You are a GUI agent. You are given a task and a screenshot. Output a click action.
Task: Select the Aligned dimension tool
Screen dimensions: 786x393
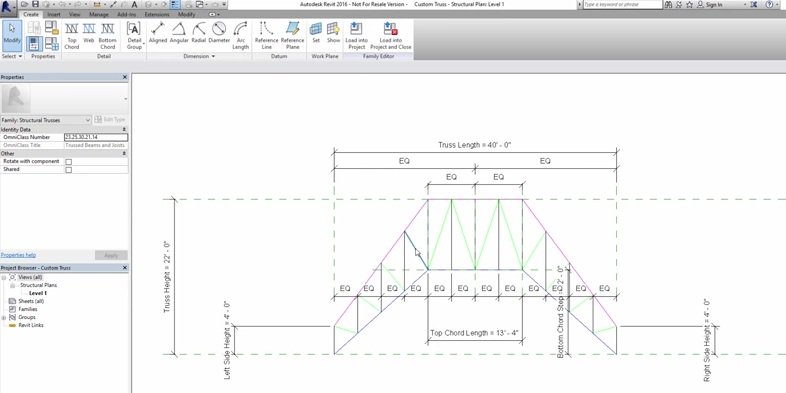point(158,33)
